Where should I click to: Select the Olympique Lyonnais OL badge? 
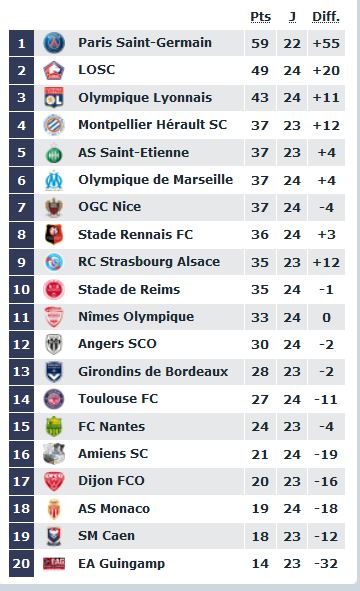tap(54, 98)
